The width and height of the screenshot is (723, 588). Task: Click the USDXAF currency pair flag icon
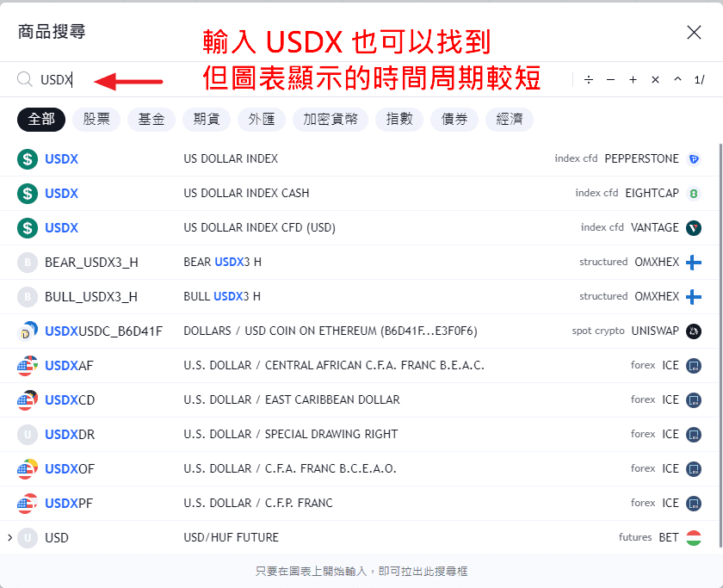click(28, 366)
